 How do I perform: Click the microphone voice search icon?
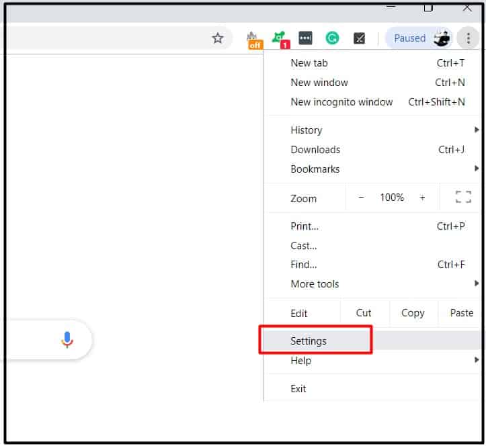point(67,340)
